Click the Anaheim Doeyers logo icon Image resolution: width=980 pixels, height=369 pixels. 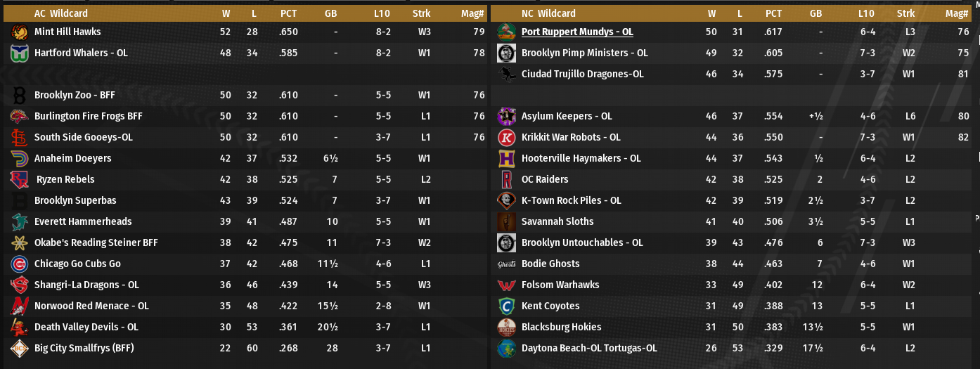tap(19, 158)
